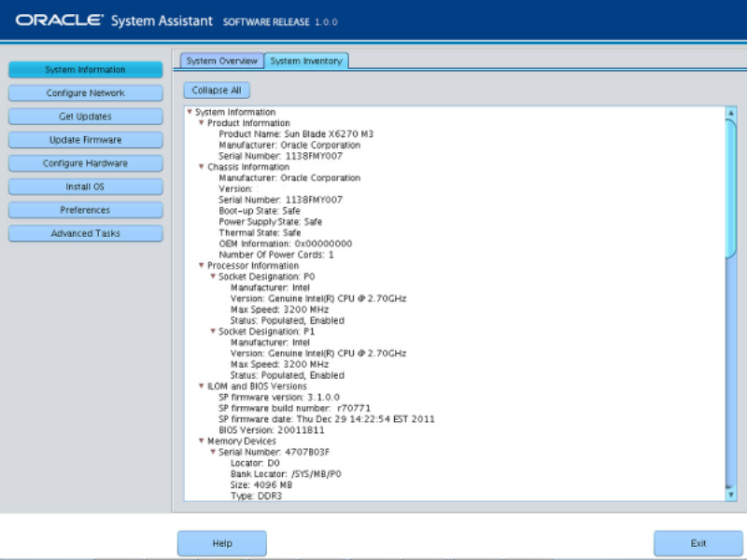This screenshot has width=747, height=560.
Task: Select the SP firmware date row
Action: coord(326,419)
